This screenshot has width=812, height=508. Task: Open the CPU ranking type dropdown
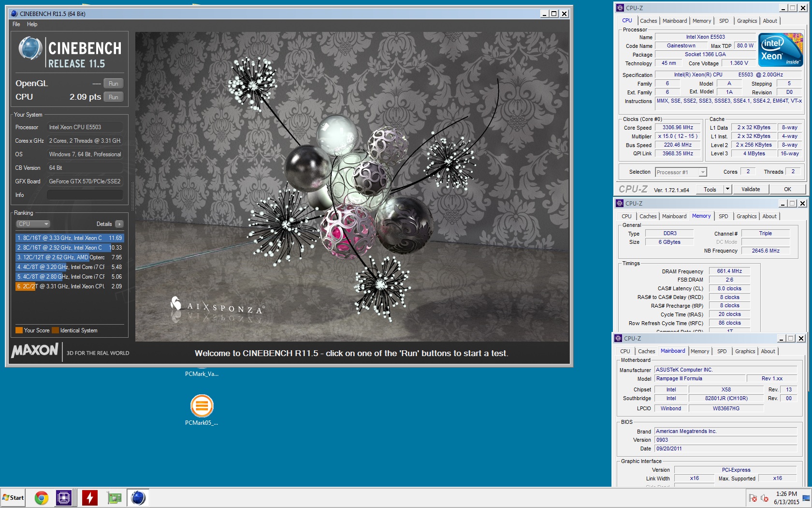coord(33,224)
